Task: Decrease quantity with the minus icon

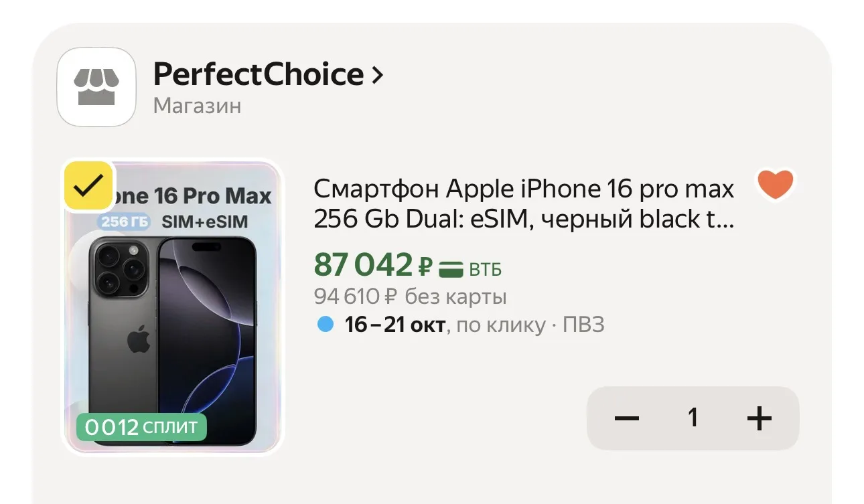Action: coord(627,418)
